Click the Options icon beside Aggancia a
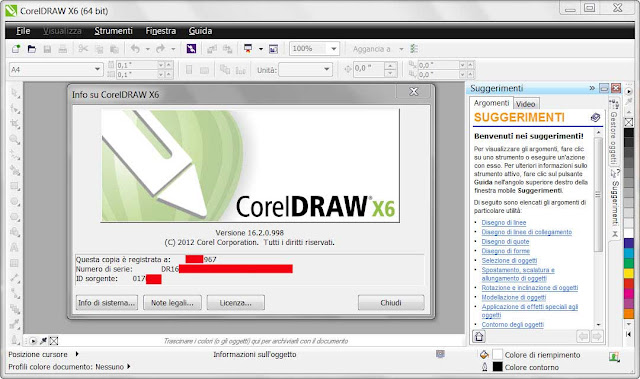This screenshot has height=379, width=640. click(x=414, y=49)
